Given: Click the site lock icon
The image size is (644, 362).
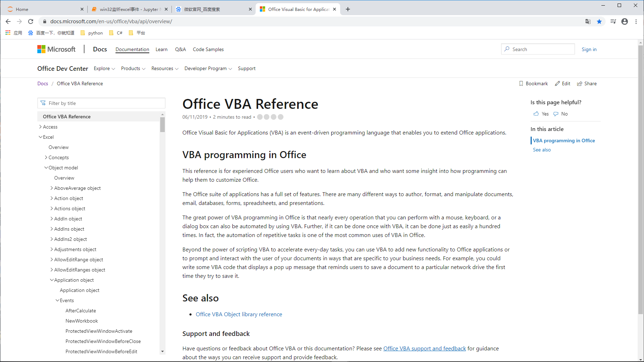Looking at the screenshot, I should (x=44, y=21).
